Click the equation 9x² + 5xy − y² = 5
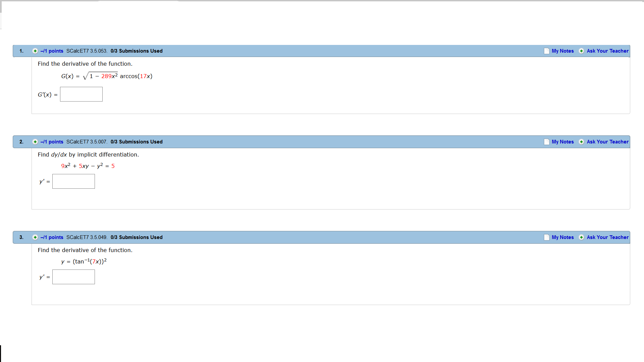 (88, 166)
